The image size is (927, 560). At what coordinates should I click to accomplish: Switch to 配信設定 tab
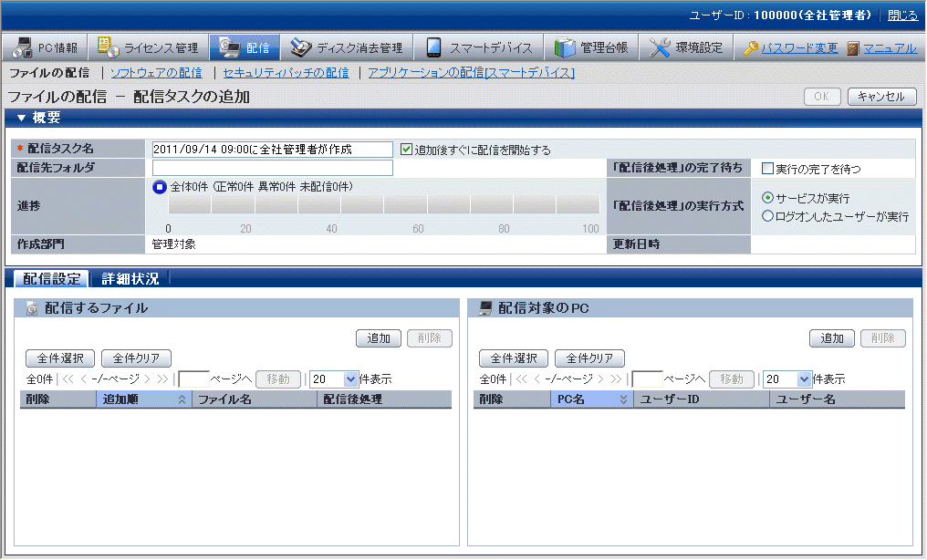(x=51, y=279)
